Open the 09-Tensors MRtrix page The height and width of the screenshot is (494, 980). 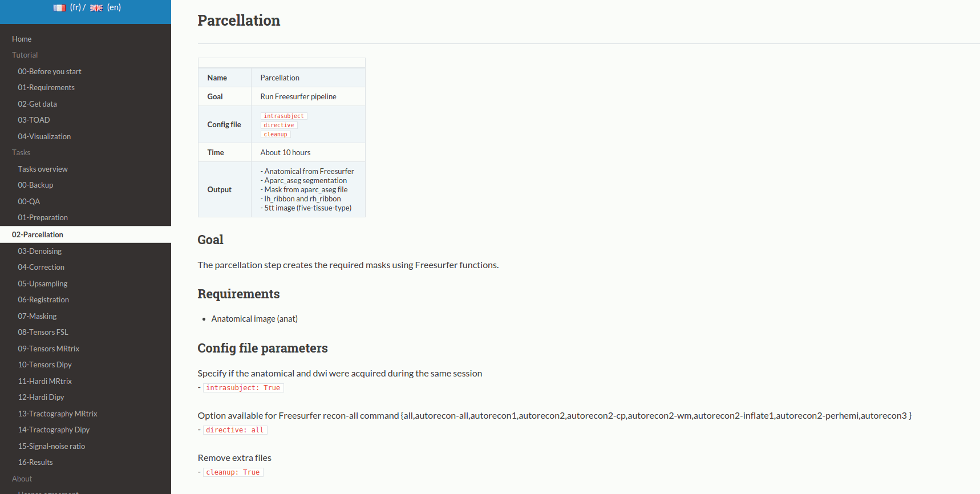click(48, 349)
